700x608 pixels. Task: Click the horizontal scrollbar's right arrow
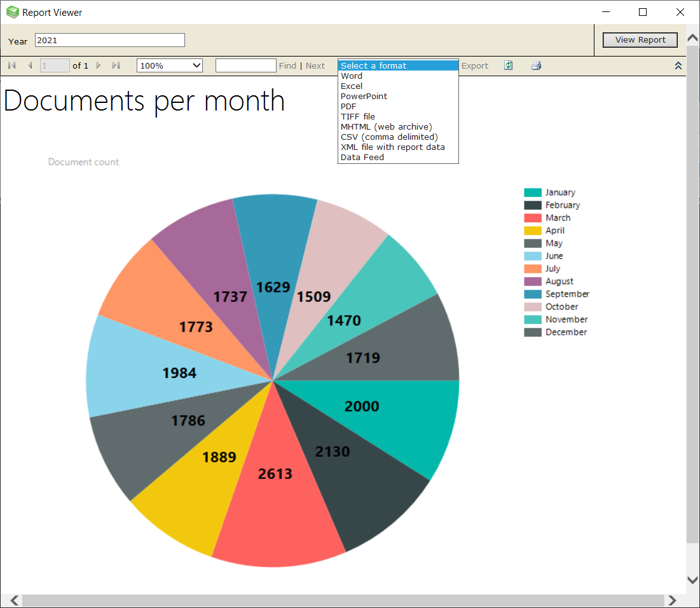click(x=673, y=600)
